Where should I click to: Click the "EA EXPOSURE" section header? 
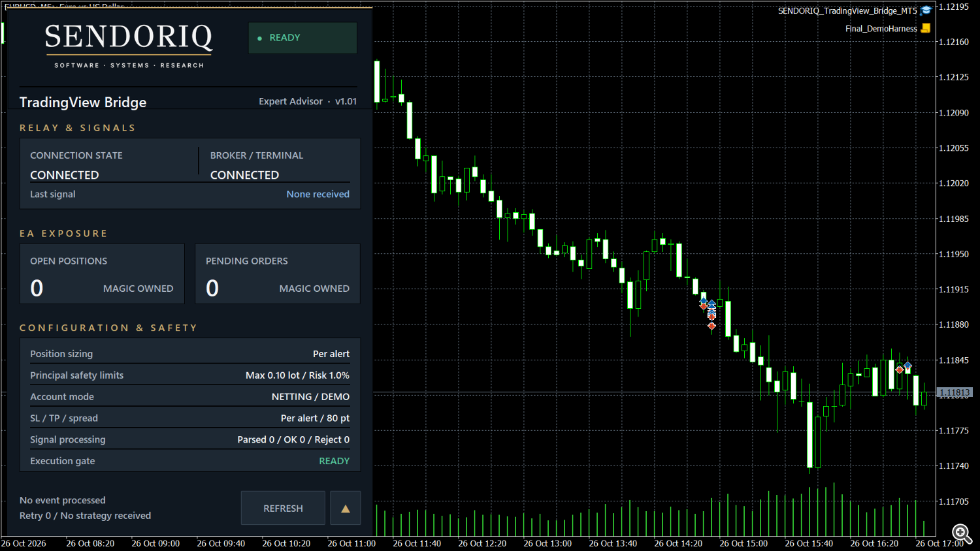click(63, 234)
